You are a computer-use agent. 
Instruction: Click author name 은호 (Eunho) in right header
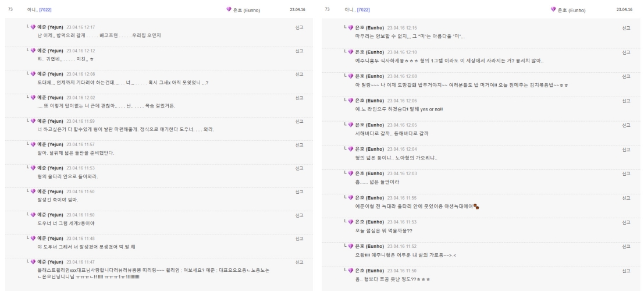[x=571, y=10]
